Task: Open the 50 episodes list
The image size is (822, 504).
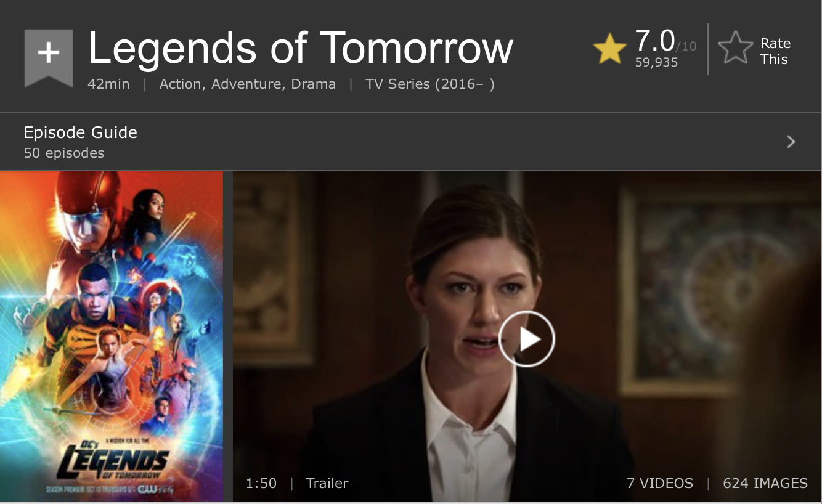Action: click(x=64, y=153)
